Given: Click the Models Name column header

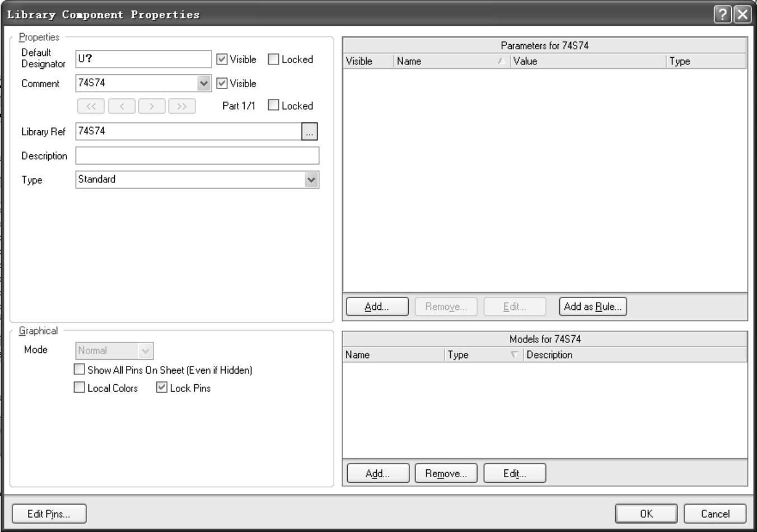Looking at the screenshot, I should pyautogui.click(x=394, y=355).
